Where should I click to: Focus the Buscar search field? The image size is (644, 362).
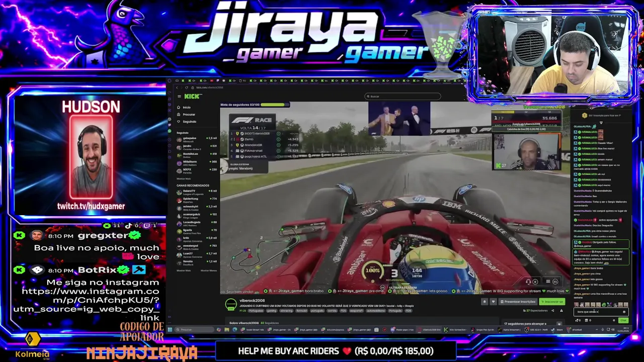[403, 96]
